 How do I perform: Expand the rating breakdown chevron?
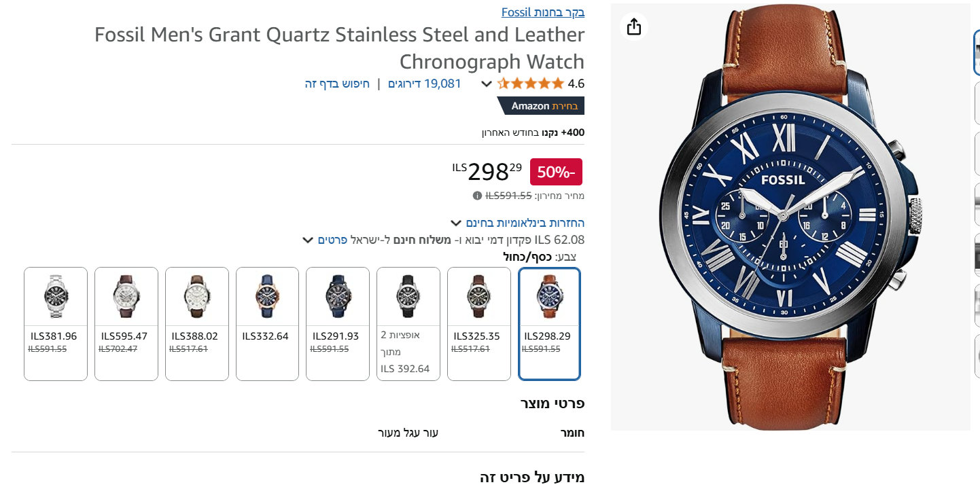487,84
